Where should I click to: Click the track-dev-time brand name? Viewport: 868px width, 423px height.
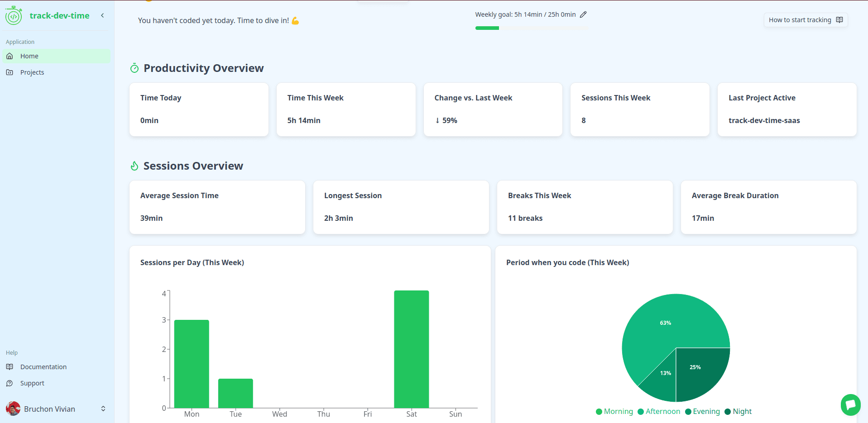[x=59, y=15]
